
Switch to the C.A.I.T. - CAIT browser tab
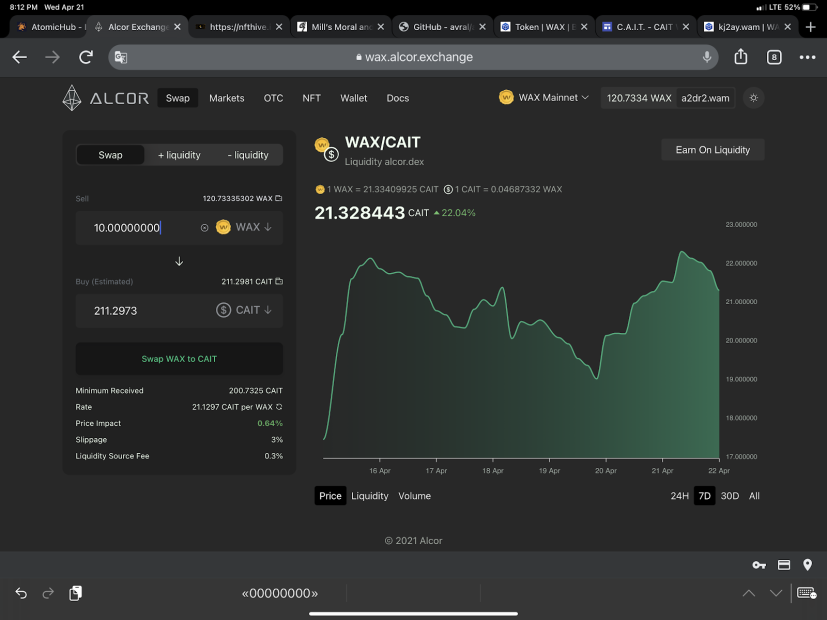pyautogui.click(x=646, y=27)
